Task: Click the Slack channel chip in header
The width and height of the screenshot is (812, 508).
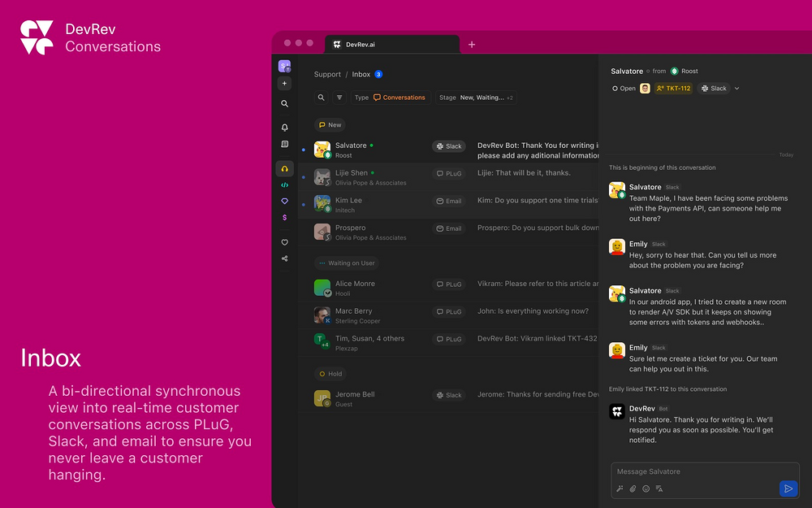Action: [714, 89]
